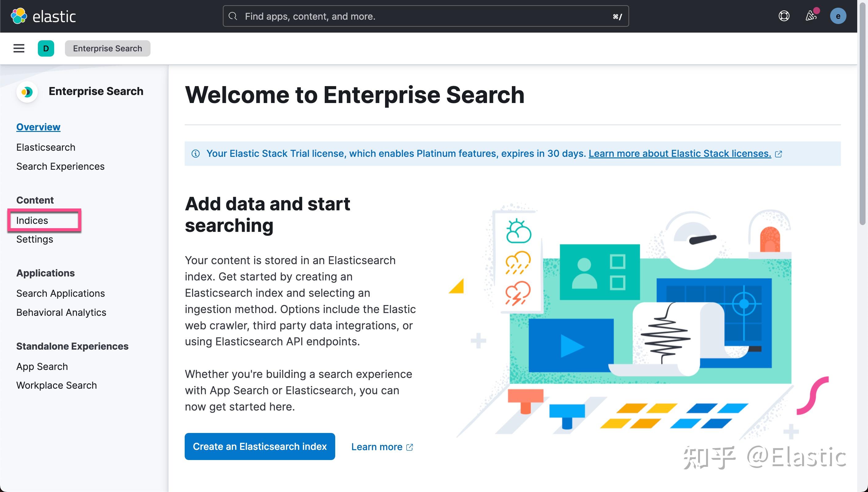This screenshot has width=868, height=492.
Task: Open the help life-ring icon
Action: 785,16
